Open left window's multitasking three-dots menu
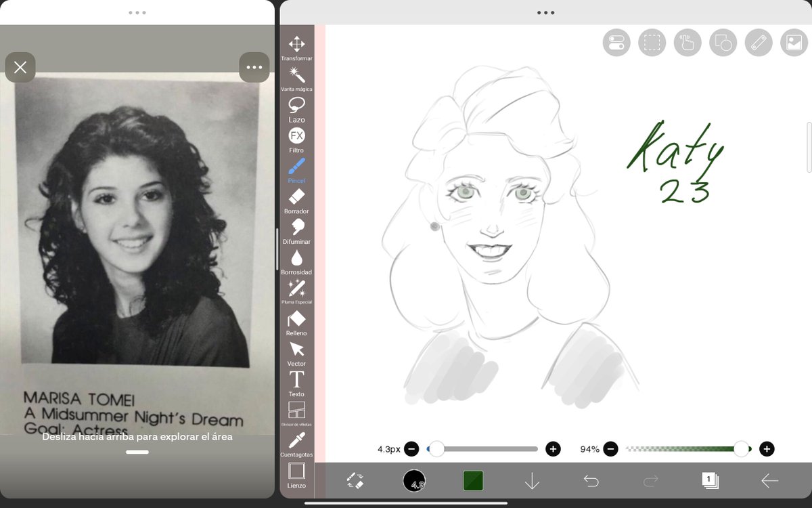 (137, 12)
